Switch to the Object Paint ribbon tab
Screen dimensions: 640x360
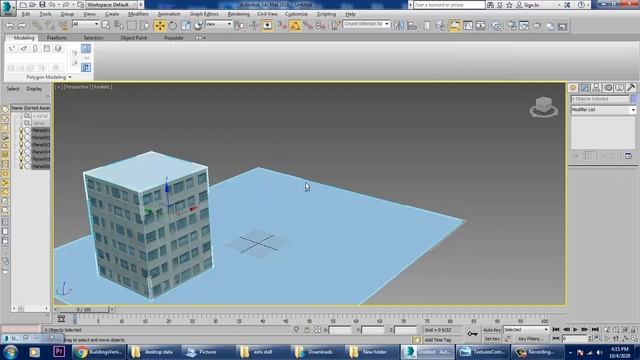click(x=133, y=38)
